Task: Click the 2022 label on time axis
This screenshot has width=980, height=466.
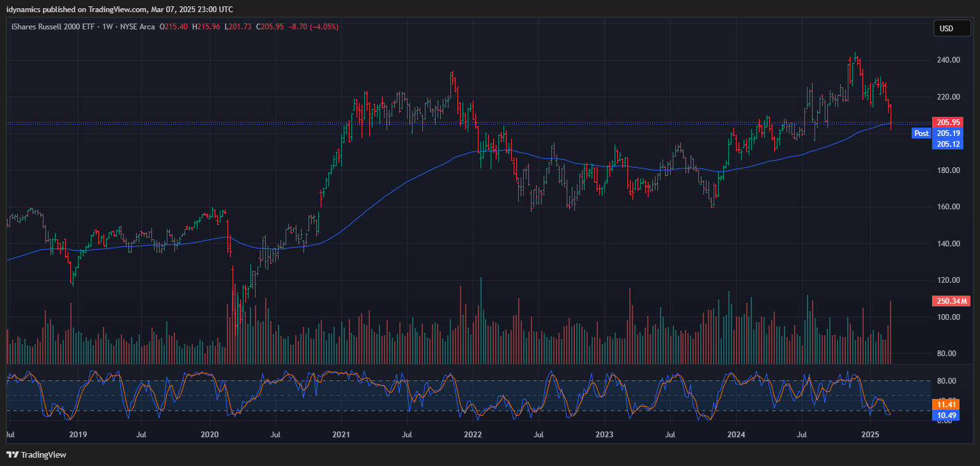Action: (473, 435)
